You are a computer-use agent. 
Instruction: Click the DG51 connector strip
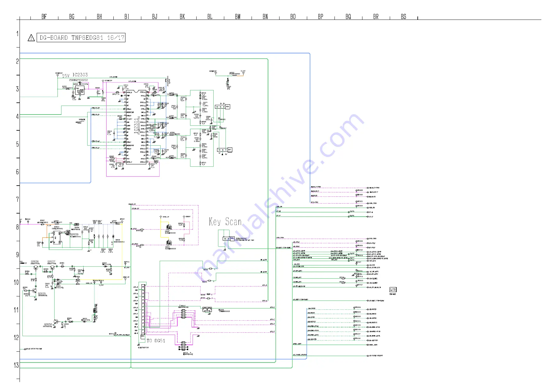tap(143, 311)
